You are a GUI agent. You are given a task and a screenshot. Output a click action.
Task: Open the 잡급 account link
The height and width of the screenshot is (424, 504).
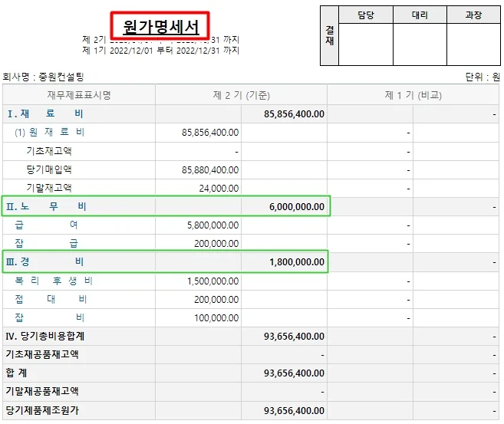point(46,243)
